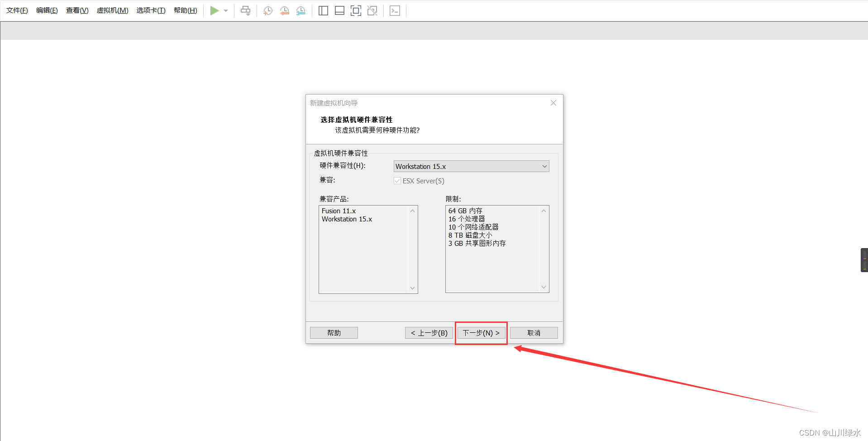Click the green power on play icon

click(x=215, y=10)
